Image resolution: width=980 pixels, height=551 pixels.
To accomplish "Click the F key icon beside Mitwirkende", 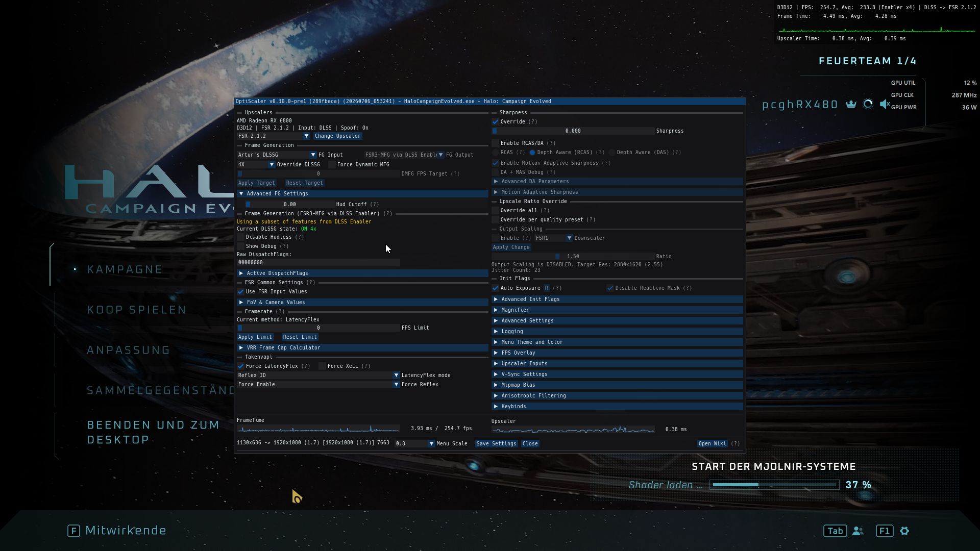I will [73, 531].
